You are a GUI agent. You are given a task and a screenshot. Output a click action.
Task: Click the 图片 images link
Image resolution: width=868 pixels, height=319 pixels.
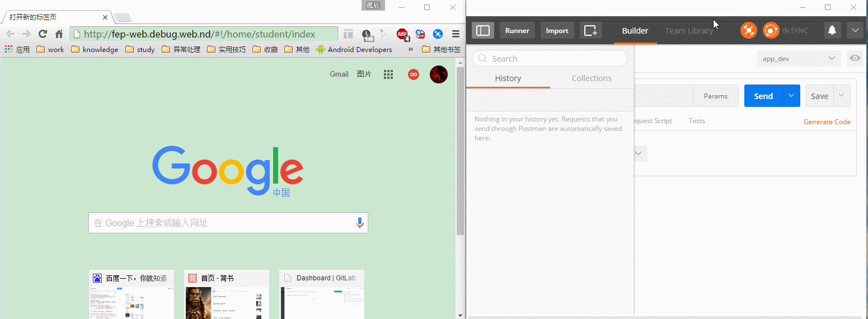(364, 74)
